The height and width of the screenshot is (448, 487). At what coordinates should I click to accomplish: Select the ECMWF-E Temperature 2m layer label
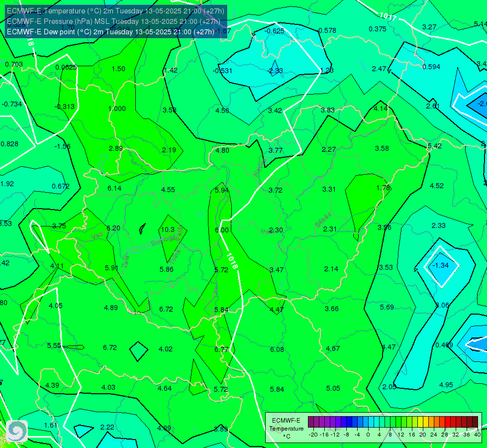click(x=115, y=11)
